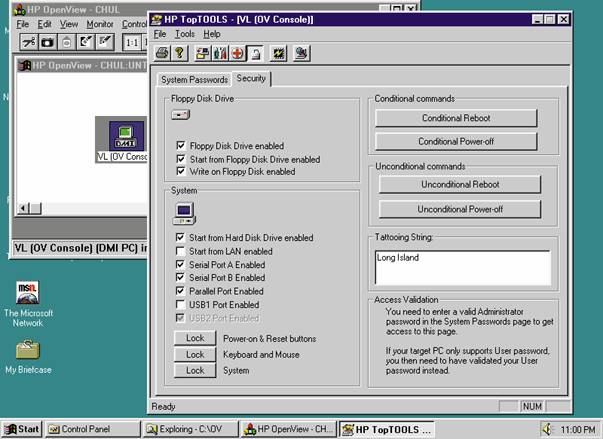Click the Tattooing String text field
The image size is (603, 439).
pyautogui.click(x=462, y=267)
